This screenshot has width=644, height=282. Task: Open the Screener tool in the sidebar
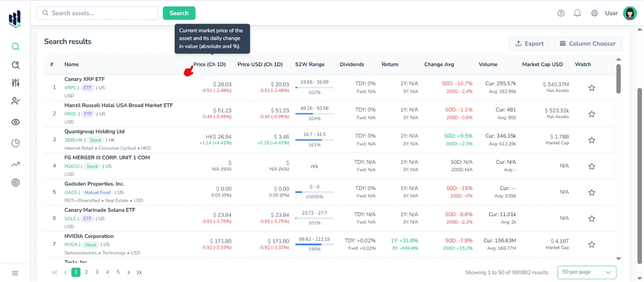[15, 65]
